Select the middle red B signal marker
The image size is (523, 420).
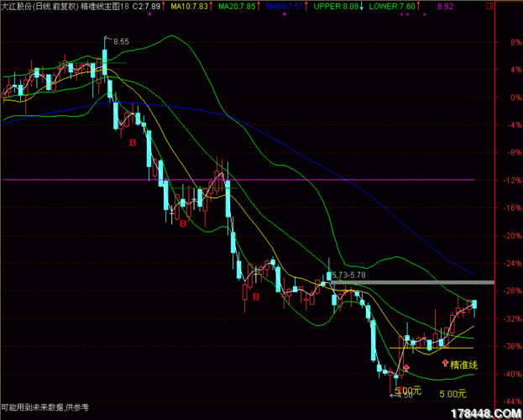coord(183,223)
